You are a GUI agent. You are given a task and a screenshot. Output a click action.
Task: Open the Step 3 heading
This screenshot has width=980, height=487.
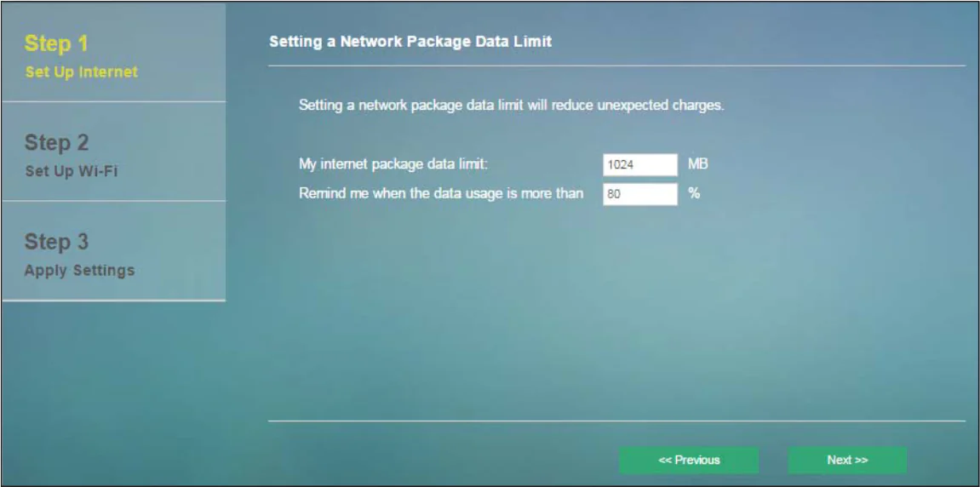pos(56,242)
